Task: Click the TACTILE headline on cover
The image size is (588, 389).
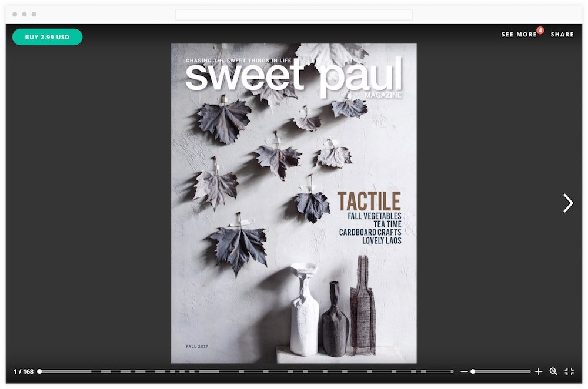Action: coord(369,201)
